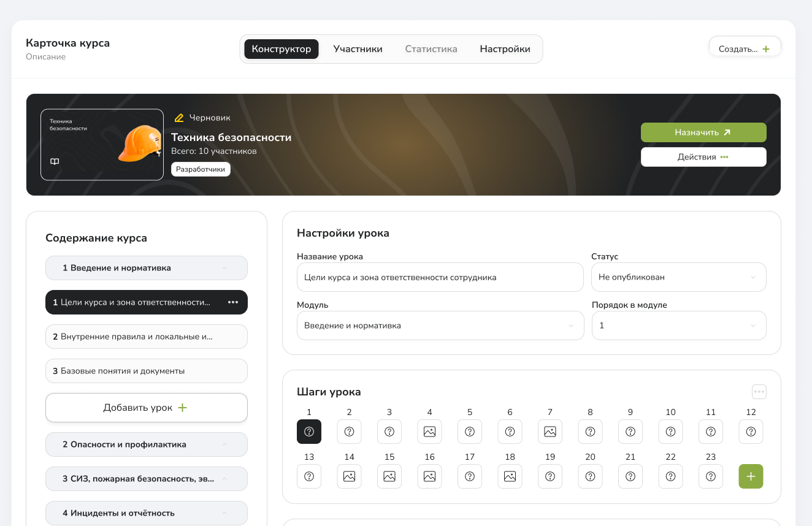Open step 2 question icon
The image size is (812, 526).
(349, 432)
